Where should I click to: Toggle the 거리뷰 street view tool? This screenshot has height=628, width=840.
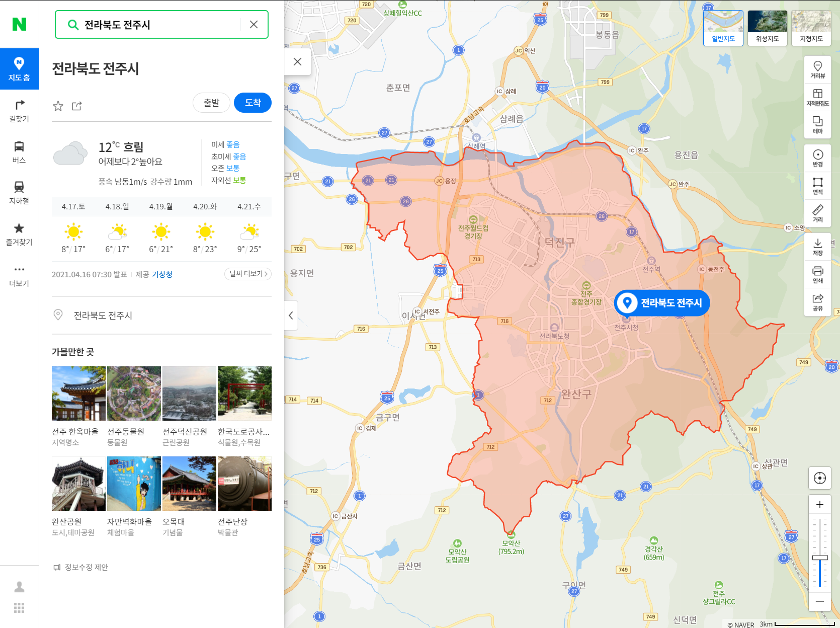coord(818,70)
